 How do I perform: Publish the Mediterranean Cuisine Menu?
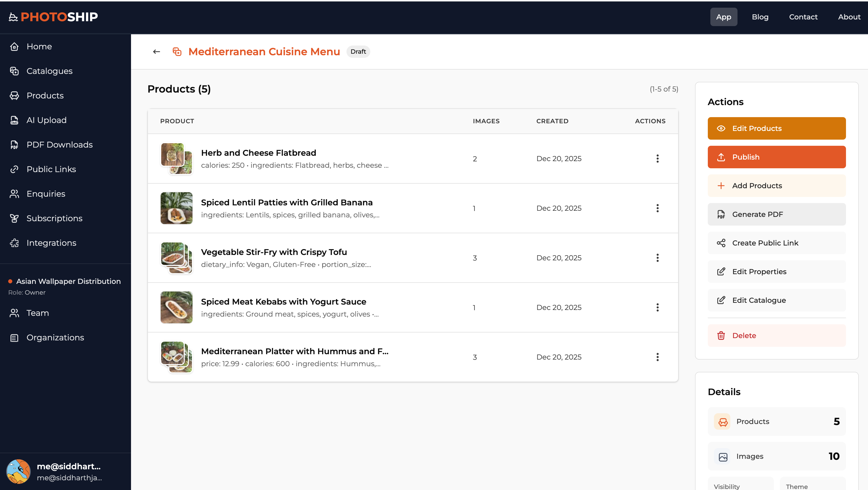point(777,157)
